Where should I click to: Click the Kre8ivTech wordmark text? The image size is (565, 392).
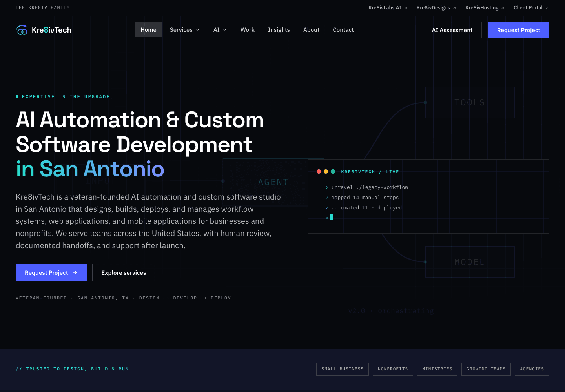51,30
